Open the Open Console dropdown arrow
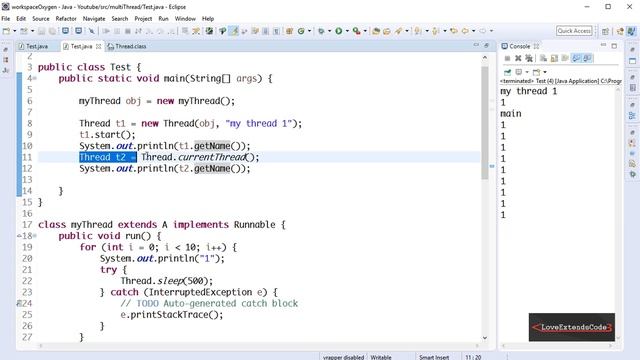Viewport: 640px width, 360px height. [545, 72]
